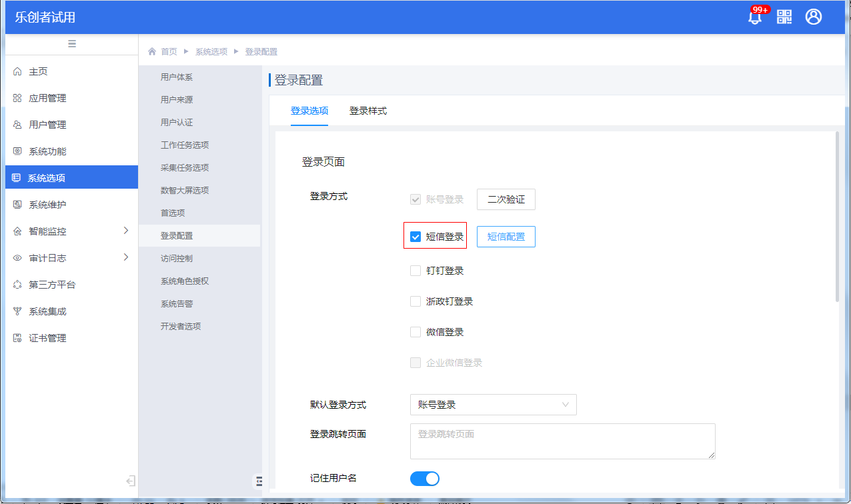851x504 pixels.
Task: Click the 应用管理 sidebar icon
Action: click(17, 98)
